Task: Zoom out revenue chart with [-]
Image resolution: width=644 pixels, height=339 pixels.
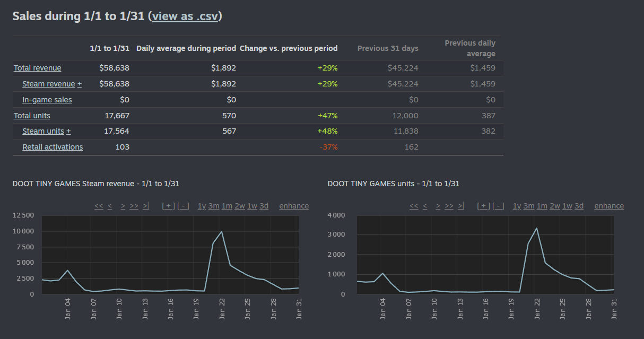Action: (183, 206)
